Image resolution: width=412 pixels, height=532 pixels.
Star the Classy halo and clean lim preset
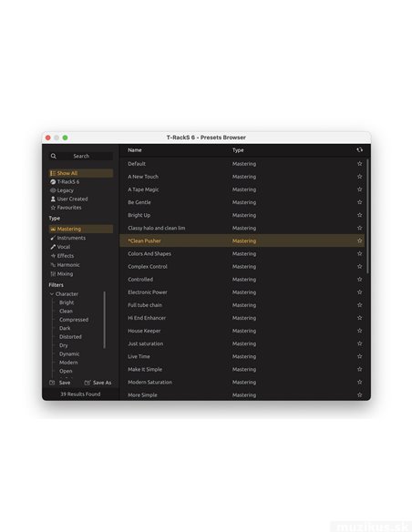[x=359, y=228]
